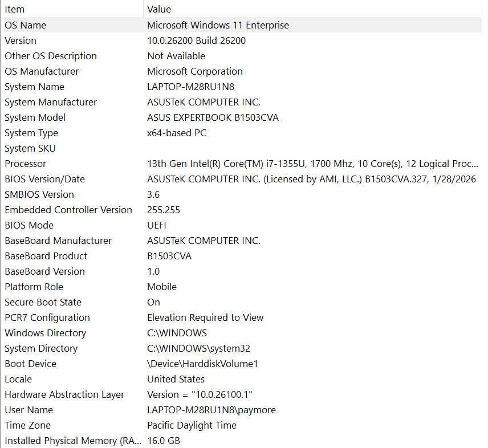Click value Microsoft Corporation
Image resolution: width=488 pixels, height=448 pixels.
pyautogui.click(x=195, y=71)
